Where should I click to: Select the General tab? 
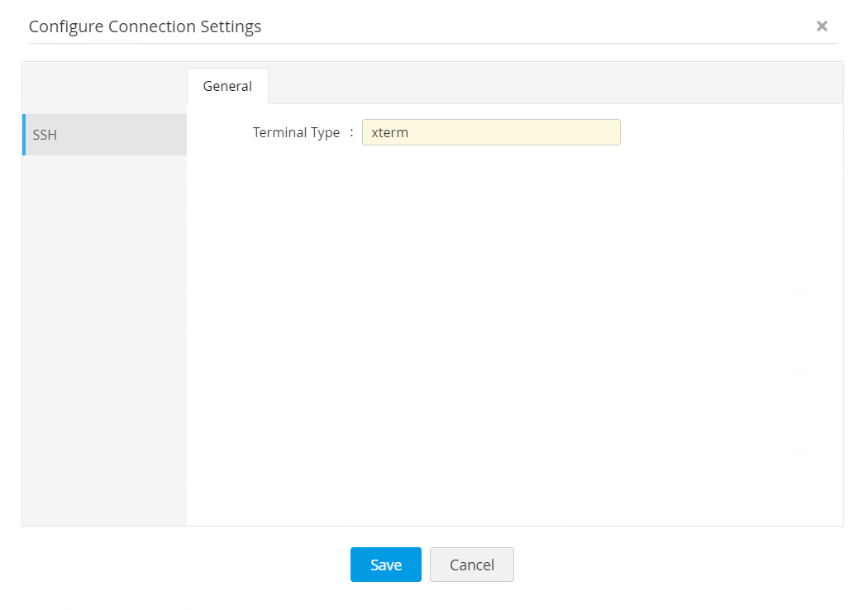click(x=227, y=86)
